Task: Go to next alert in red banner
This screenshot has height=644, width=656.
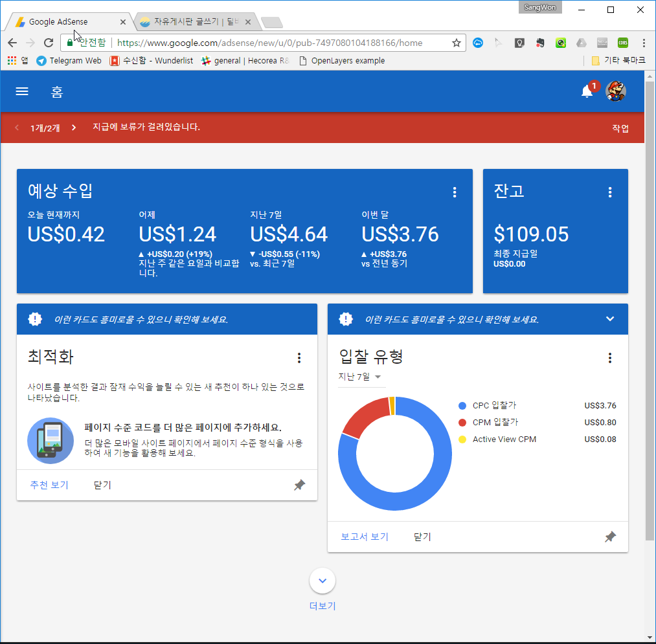Action: click(x=74, y=128)
